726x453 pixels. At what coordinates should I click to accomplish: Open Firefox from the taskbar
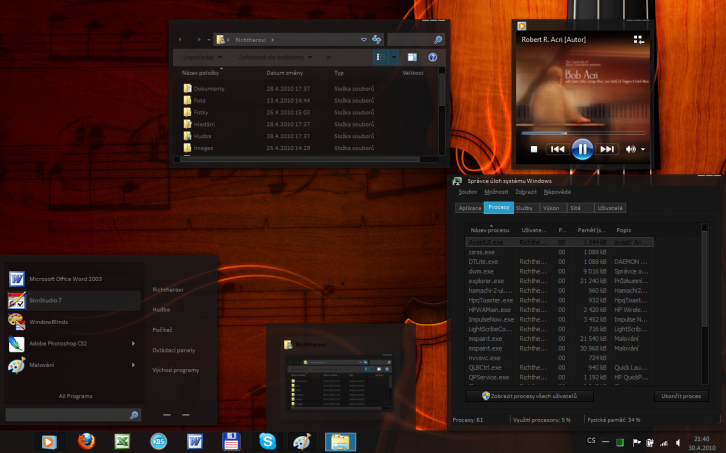point(86,441)
